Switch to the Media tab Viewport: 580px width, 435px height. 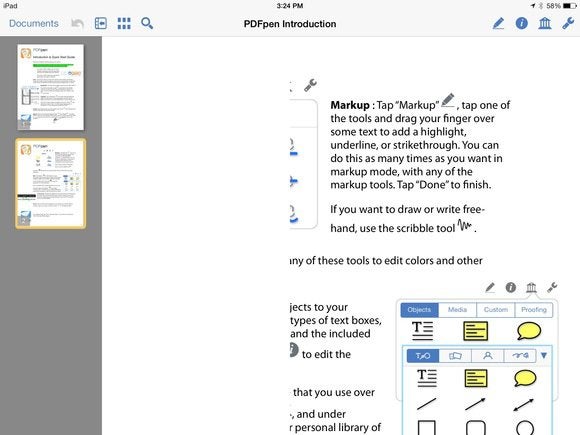(458, 310)
